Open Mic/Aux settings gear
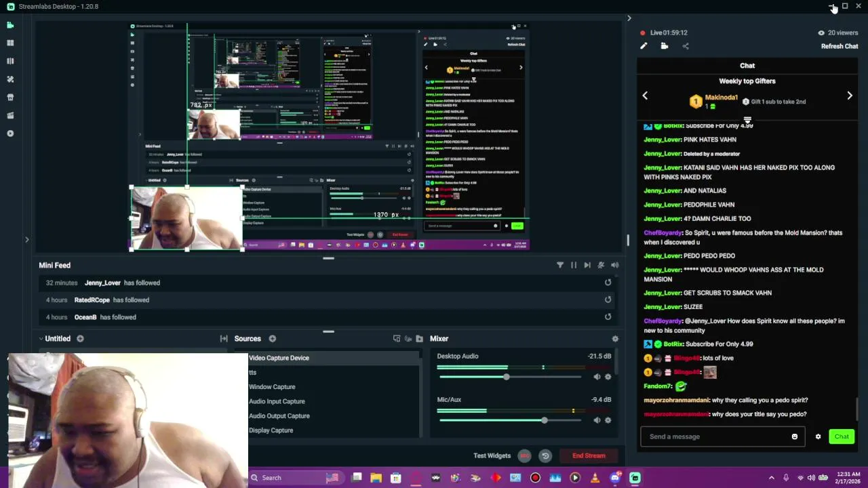Image resolution: width=868 pixels, height=488 pixels. point(608,420)
